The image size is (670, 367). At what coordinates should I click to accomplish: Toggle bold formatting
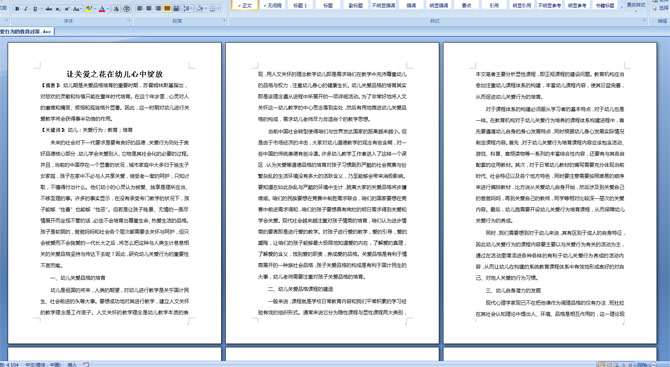click(x=17, y=9)
